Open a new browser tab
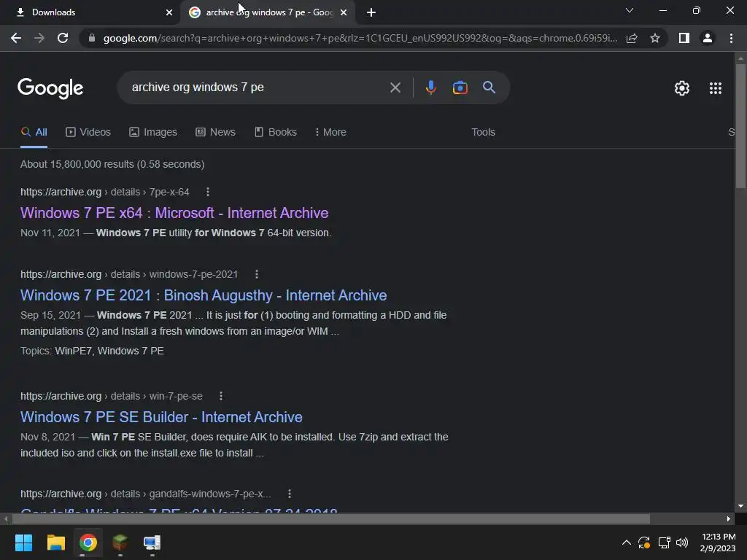 point(371,12)
